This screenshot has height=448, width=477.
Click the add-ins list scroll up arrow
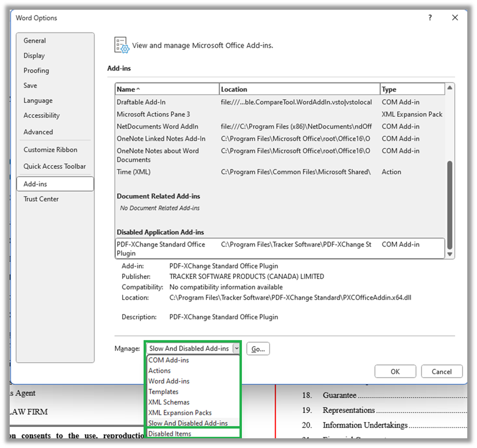450,88
